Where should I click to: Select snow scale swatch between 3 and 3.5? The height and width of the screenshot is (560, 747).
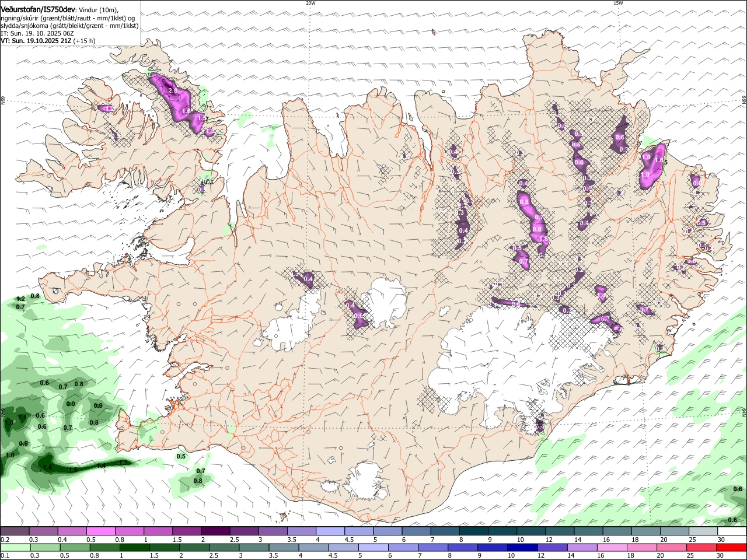pos(272,531)
